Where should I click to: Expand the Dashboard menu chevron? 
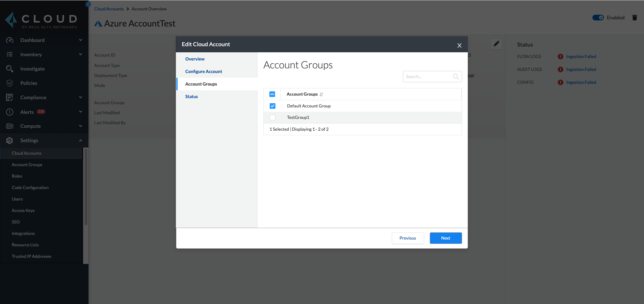pyautogui.click(x=81, y=40)
